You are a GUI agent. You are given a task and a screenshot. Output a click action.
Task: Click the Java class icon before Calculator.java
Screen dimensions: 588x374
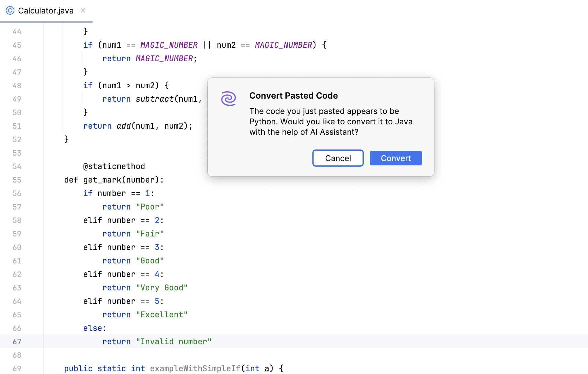pyautogui.click(x=10, y=10)
